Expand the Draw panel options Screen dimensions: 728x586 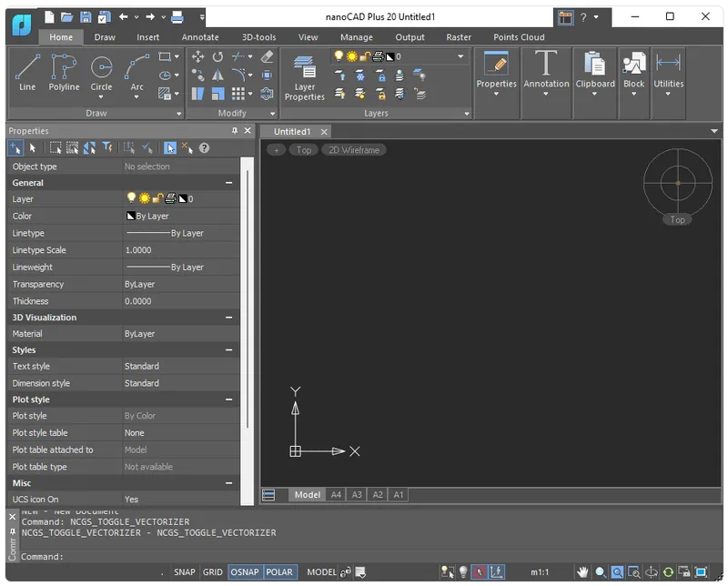[x=178, y=114]
